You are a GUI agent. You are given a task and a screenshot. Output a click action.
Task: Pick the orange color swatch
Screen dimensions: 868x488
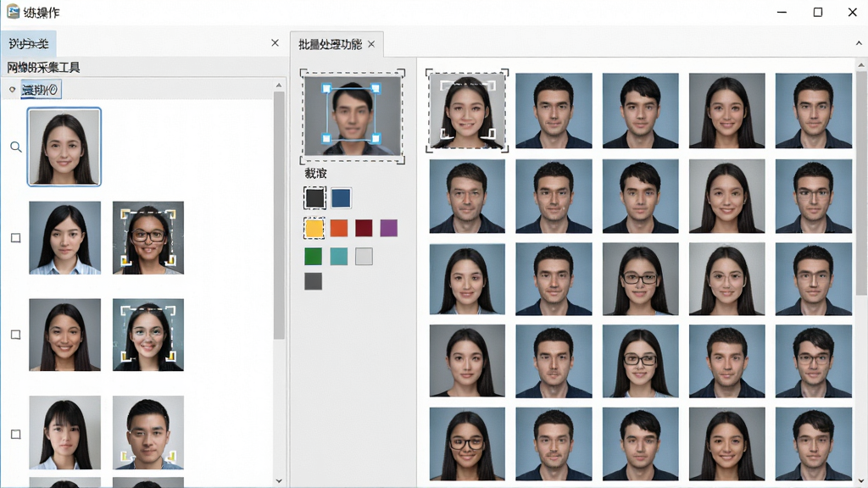tap(339, 228)
